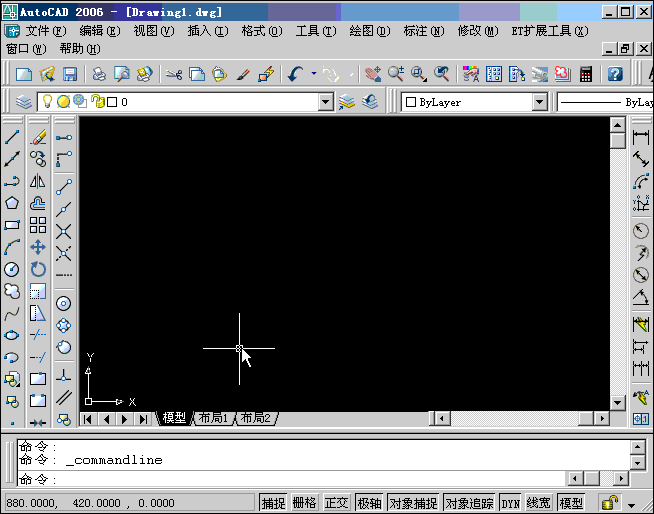Open the Help question mark icon
Image resolution: width=654 pixels, height=514 pixels.
pyautogui.click(x=615, y=74)
